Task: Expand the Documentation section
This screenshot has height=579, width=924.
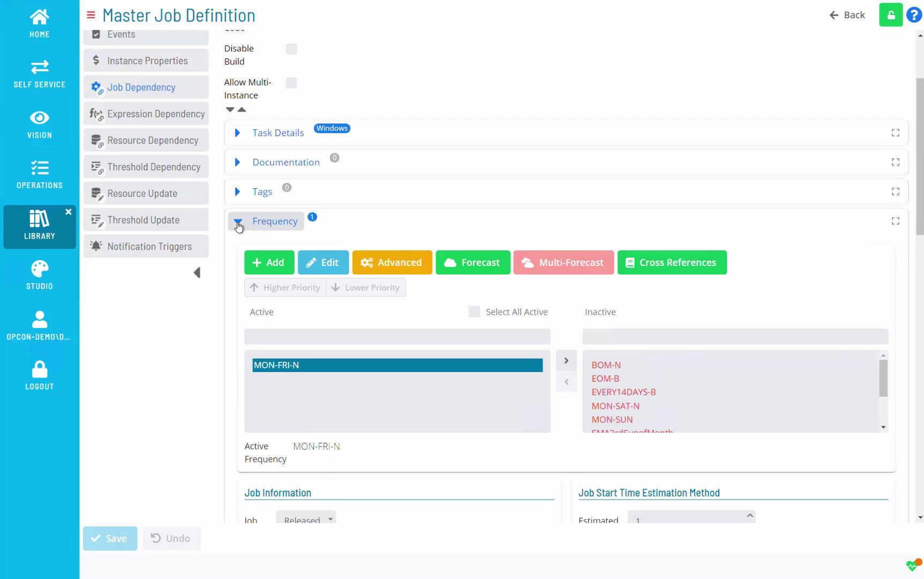Action: (x=237, y=162)
